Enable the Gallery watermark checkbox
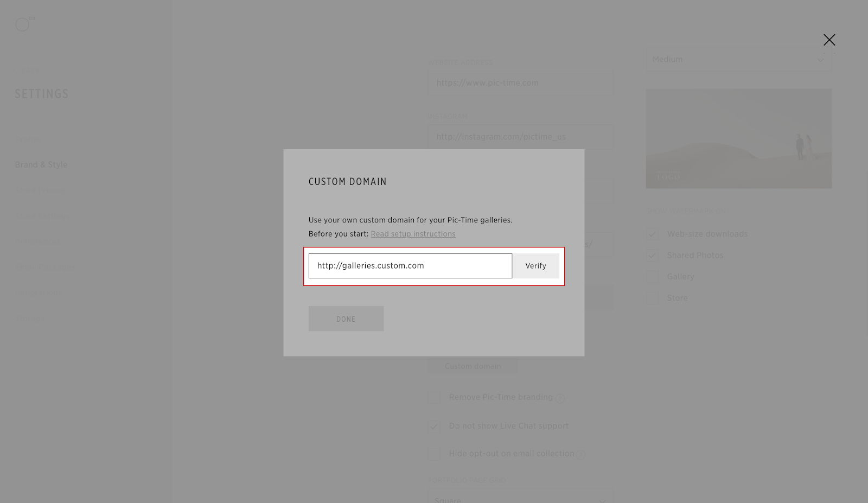Image resolution: width=868 pixels, height=503 pixels. click(x=652, y=277)
